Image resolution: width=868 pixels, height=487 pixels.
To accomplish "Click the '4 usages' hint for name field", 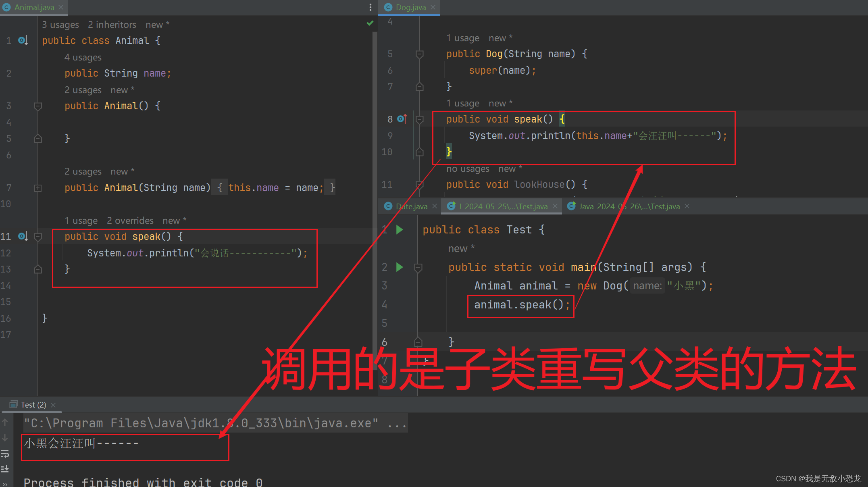I will [x=83, y=57].
